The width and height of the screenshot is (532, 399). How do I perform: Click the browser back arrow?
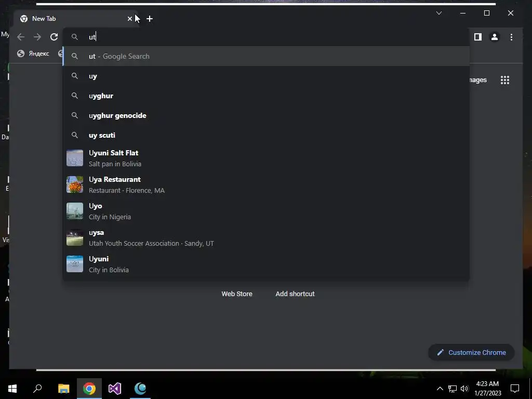21,37
